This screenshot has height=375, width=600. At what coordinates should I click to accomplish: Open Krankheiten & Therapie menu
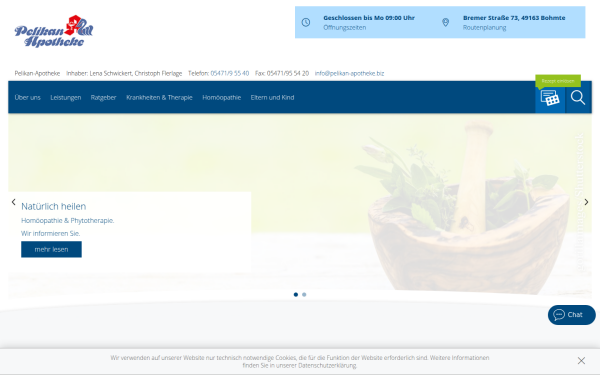(159, 98)
